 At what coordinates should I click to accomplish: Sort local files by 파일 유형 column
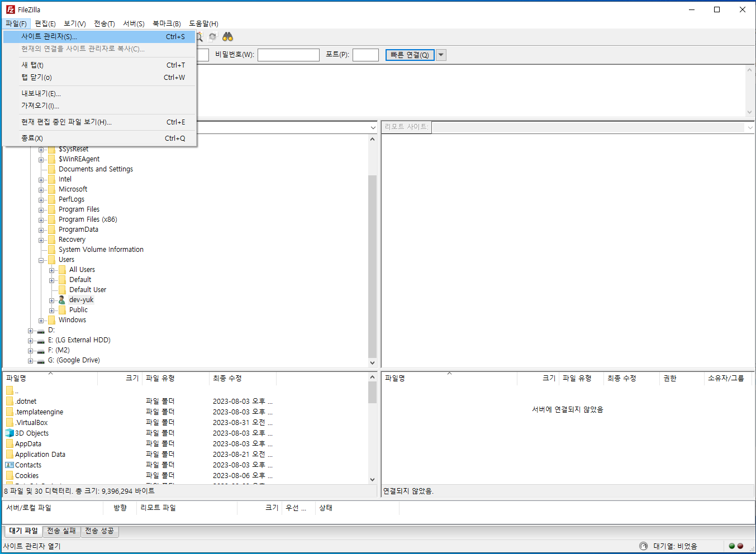(x=175, y=378)
